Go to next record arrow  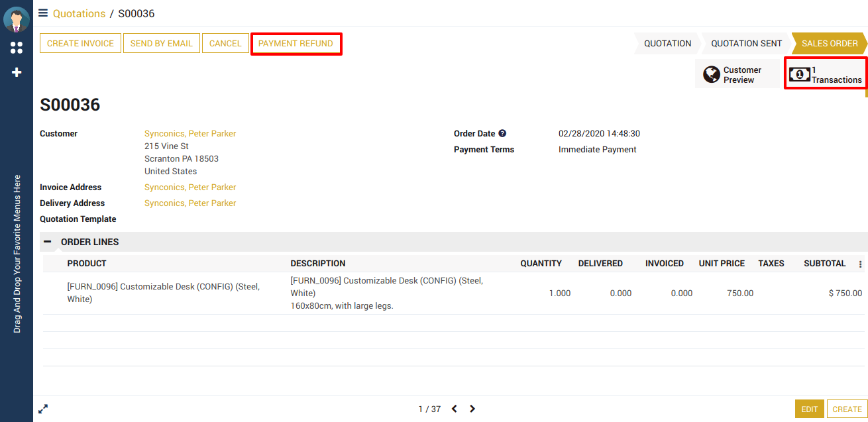click(472, 409)
